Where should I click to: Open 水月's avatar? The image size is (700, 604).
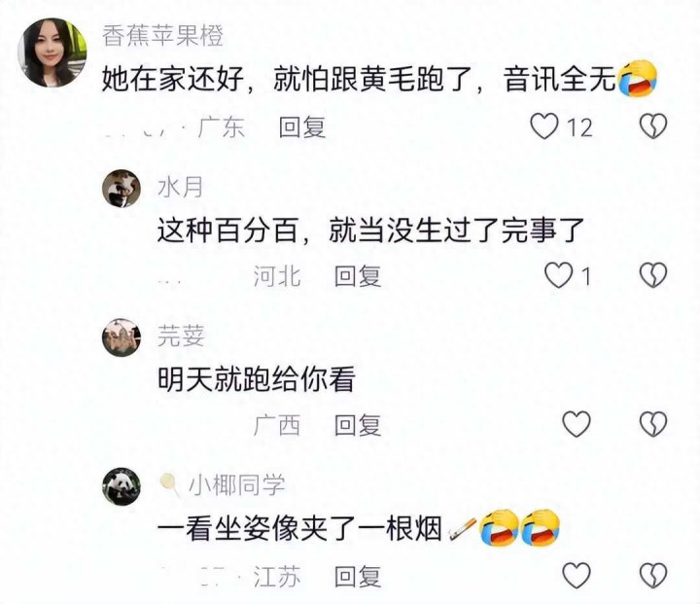pos(122,189)
